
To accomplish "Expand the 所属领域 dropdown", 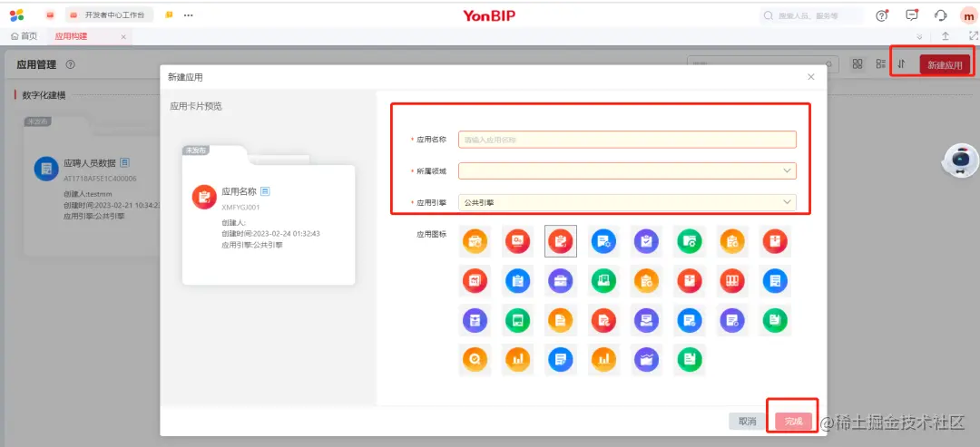I will tap(628, 170).
